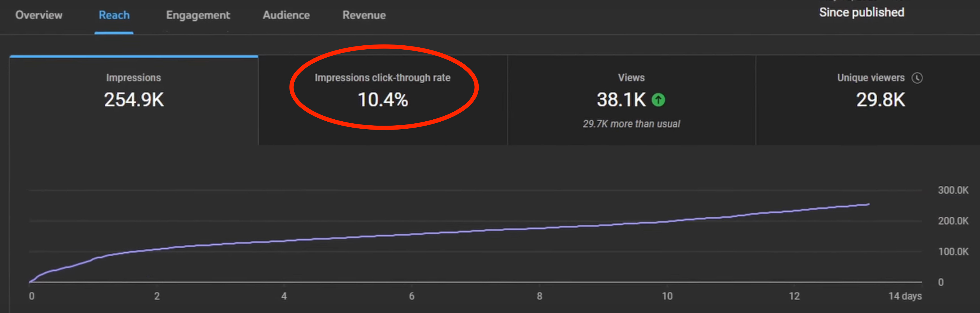Click the 29.7K more than usual text
This screenshot has width=980, height=313.
pos(631,124)
